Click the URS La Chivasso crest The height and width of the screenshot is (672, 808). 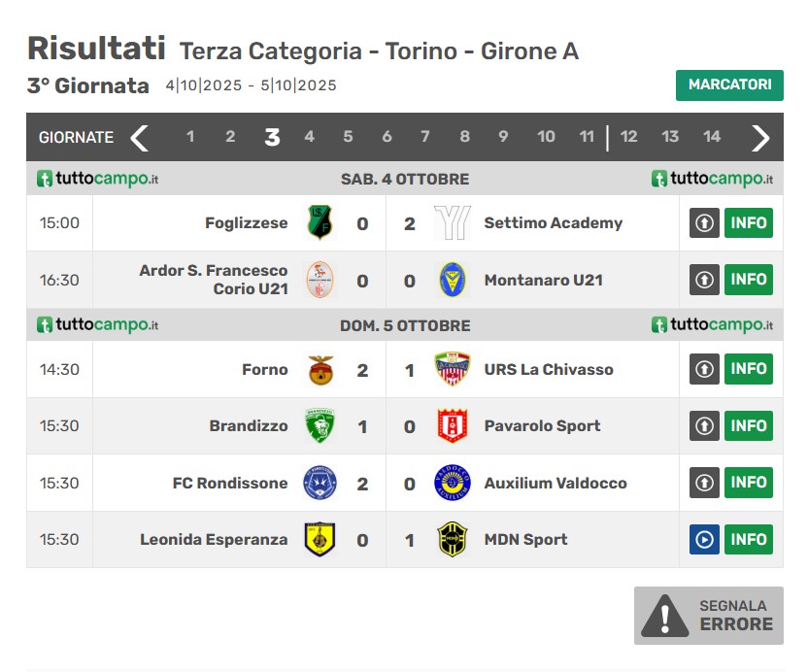452,369
